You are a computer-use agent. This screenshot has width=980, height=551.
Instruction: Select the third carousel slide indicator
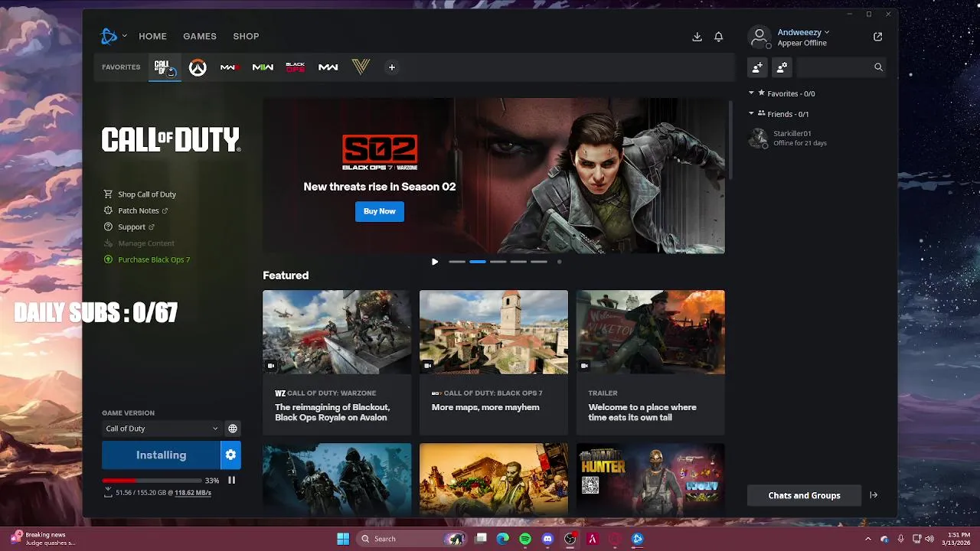(498, 262)
